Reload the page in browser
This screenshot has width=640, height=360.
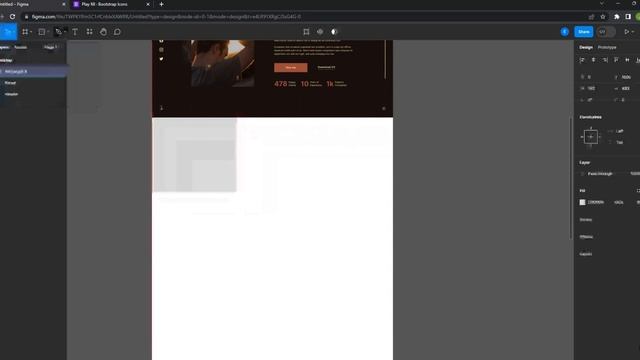(x=13, y=17)
